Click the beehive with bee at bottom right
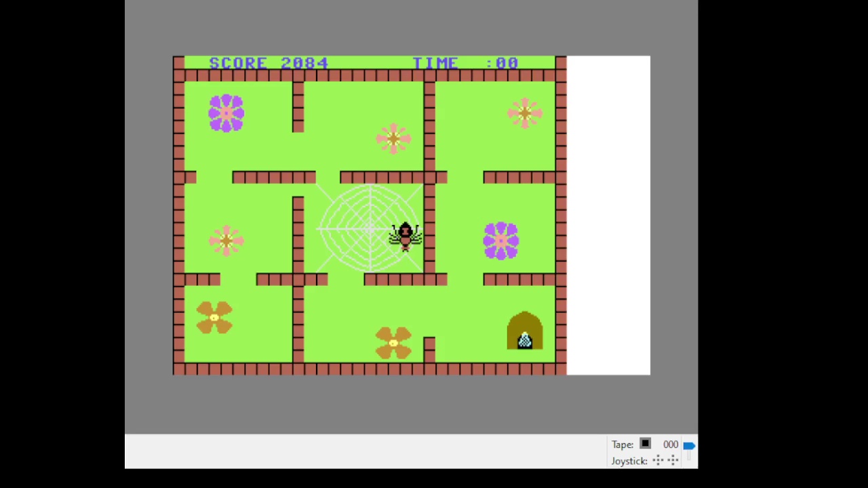 pyautogui.click(x=524, y=331)
